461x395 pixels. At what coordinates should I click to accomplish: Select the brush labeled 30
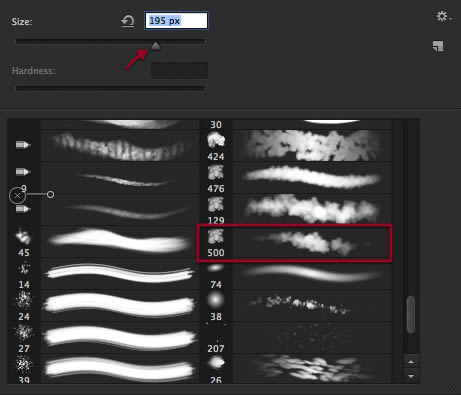295,125
